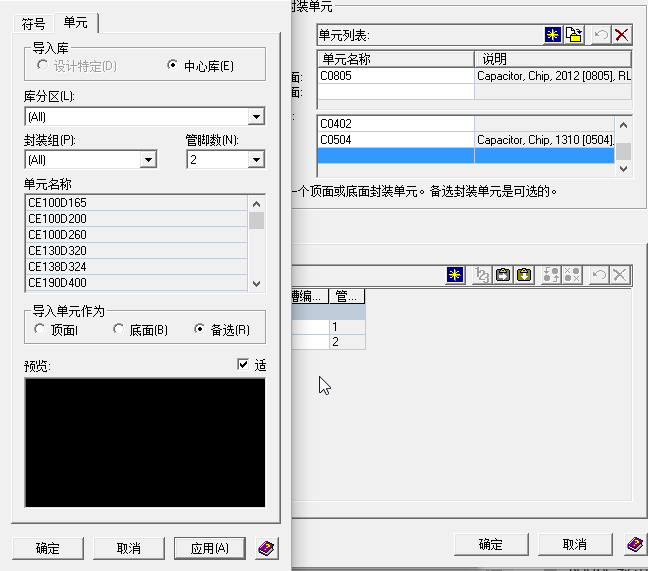Click the undo icon in pin toolbar
Screen dimensions: 648x571
(599, 275)
